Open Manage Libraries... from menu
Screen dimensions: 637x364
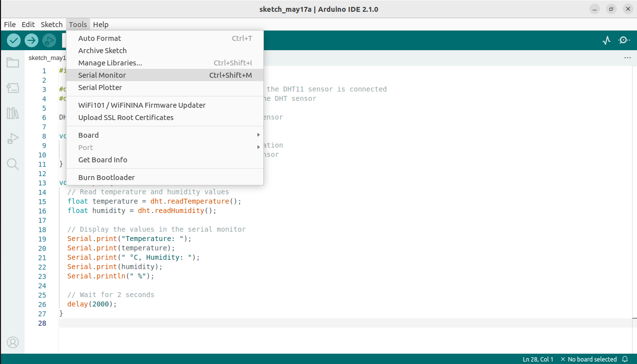pos(165,63)
